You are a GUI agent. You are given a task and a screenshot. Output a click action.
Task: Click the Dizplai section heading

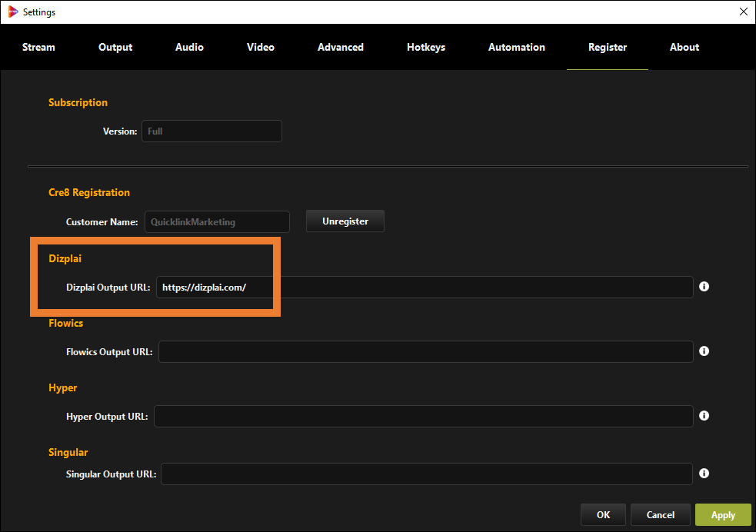[x=65, y=259]
